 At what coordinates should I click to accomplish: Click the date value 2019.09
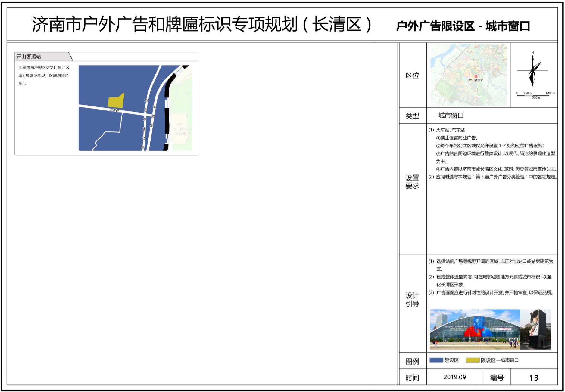coord(454,377)
